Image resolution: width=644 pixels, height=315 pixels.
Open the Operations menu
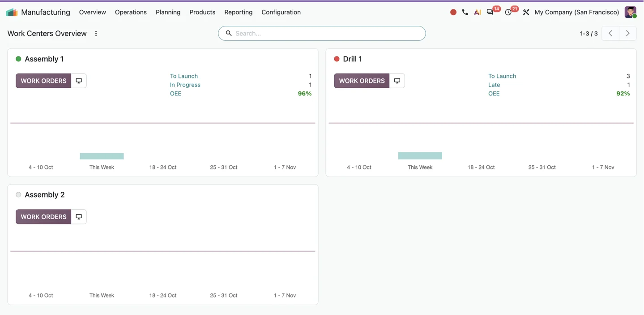(x=131, y=12)
